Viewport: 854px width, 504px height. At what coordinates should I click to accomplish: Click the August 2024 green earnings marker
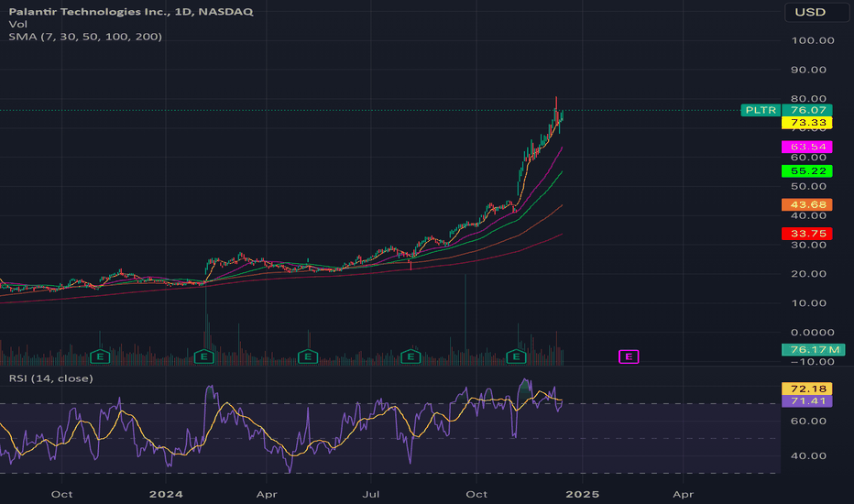pyautogui.click(x=411, y=356)
